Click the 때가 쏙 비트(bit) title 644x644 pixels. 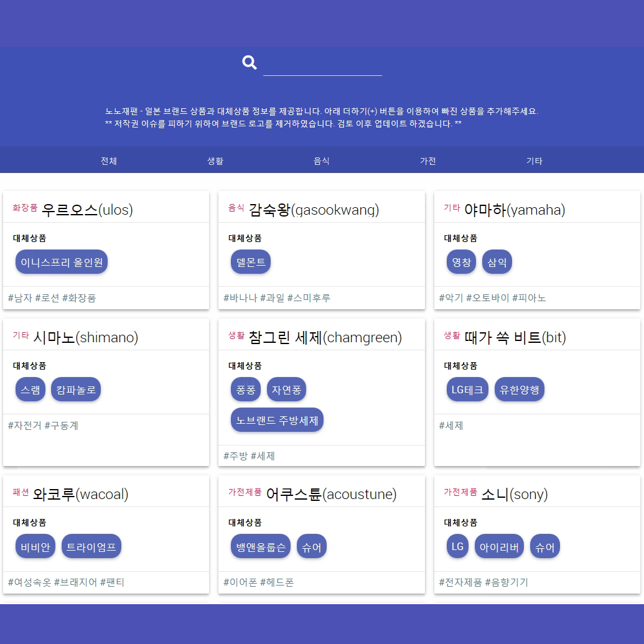(515, 337)
